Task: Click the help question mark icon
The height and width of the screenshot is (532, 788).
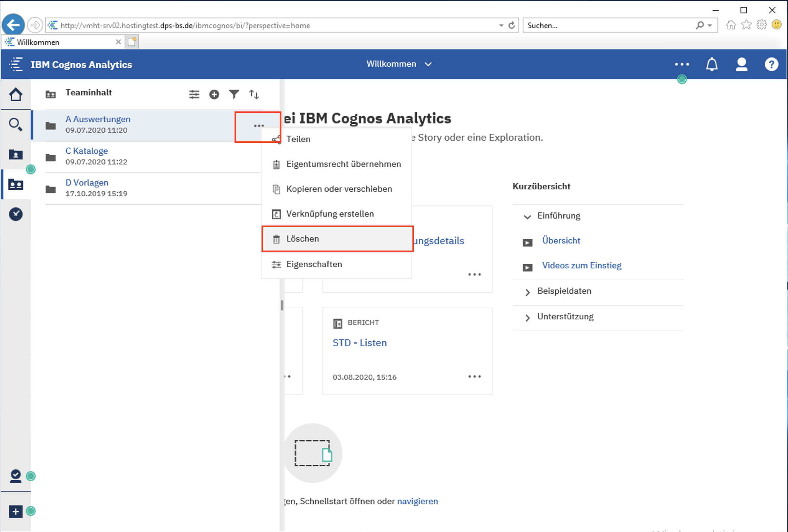Action: point(771,64)
